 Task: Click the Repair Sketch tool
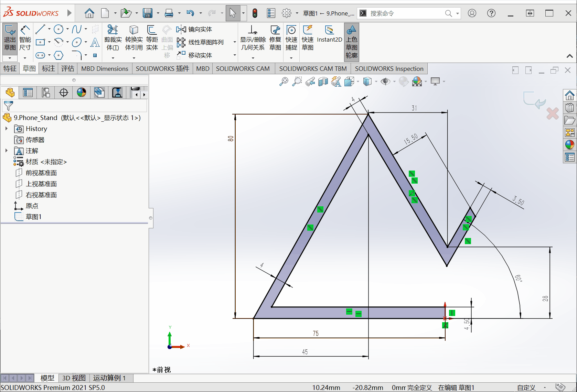point(275,38)
